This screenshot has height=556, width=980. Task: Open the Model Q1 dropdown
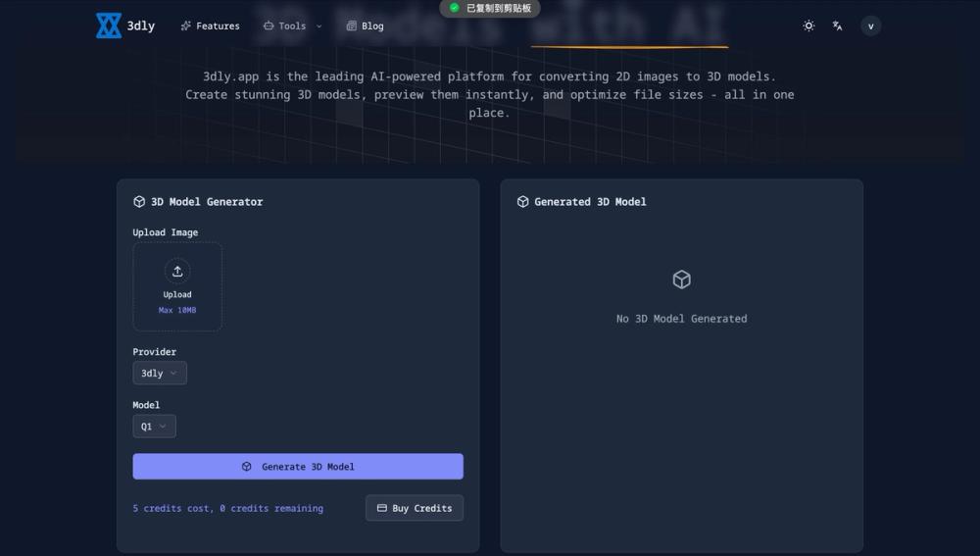tap(154, 426)
